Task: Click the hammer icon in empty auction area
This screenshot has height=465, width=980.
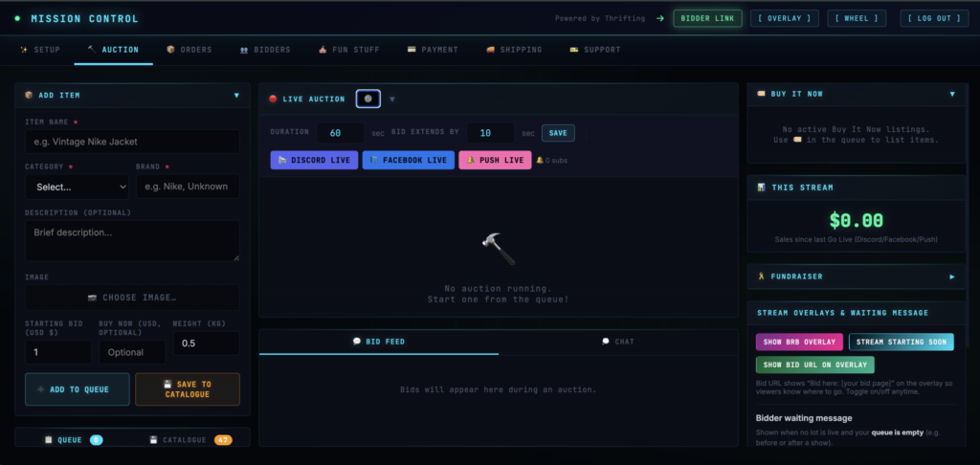Action: point(498,249)
